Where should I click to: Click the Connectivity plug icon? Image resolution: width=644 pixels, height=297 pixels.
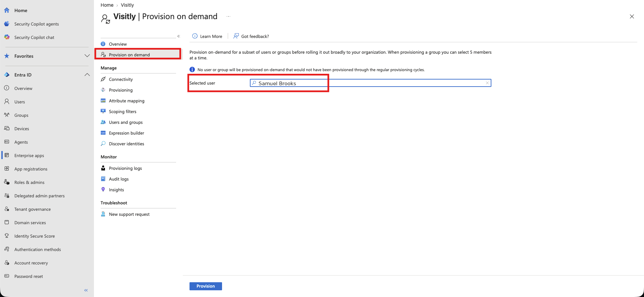pos(103,79)
